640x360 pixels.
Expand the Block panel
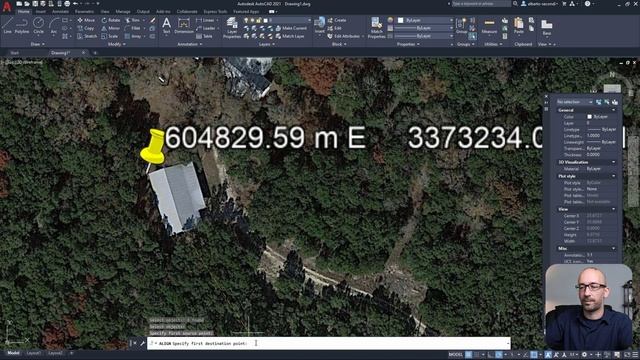[339, 44]
